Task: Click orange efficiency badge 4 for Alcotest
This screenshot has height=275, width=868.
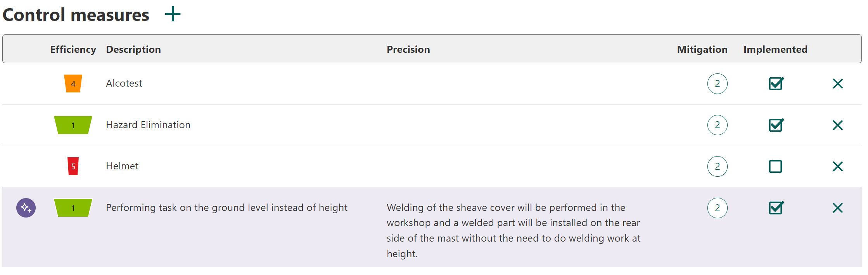Action: tap(73, 84)
